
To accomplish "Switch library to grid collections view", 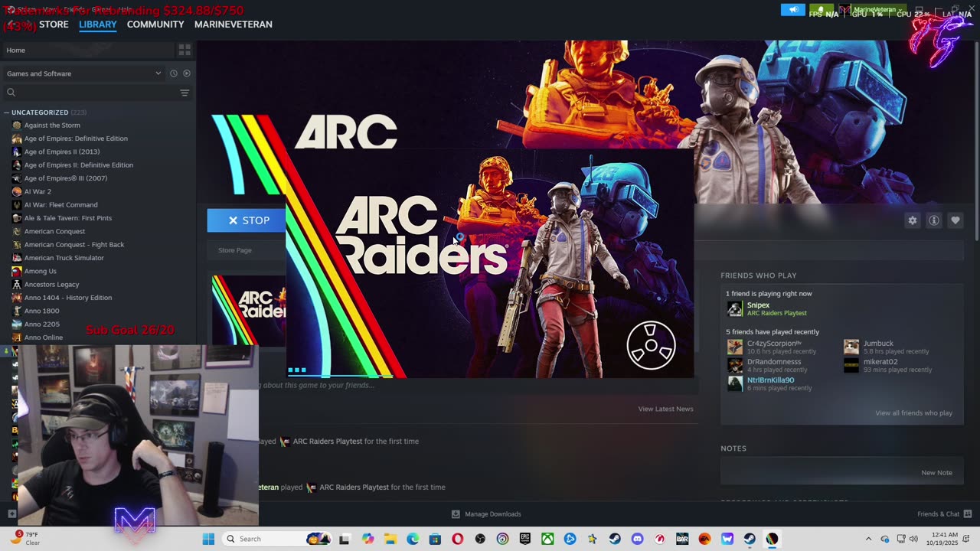I will click(x=185, y=50).
